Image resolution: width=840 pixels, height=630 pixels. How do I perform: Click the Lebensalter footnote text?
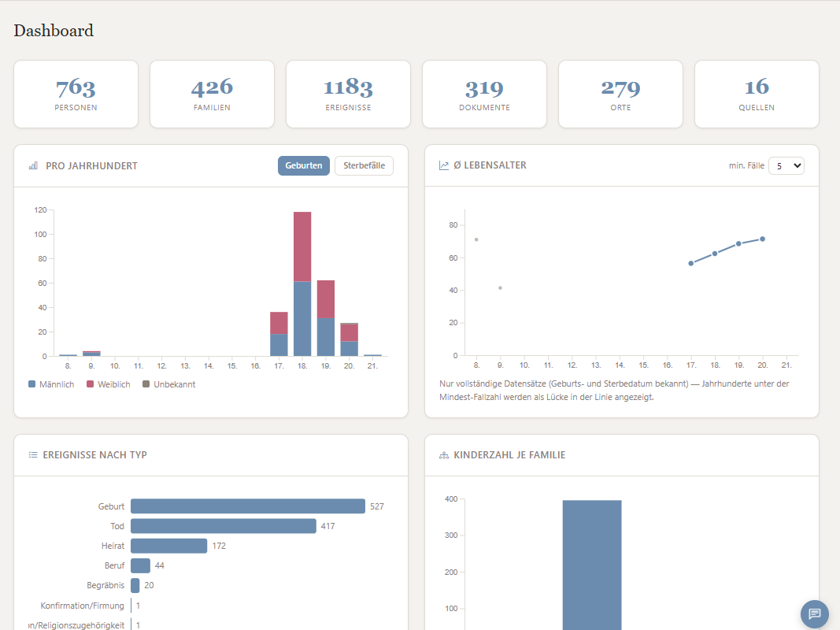click(614, 391)
